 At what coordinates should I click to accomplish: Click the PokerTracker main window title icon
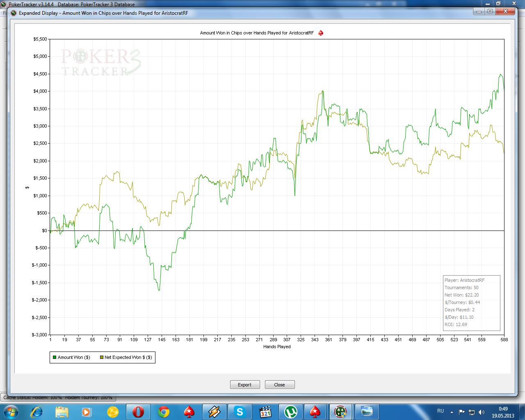coord(3,4)
